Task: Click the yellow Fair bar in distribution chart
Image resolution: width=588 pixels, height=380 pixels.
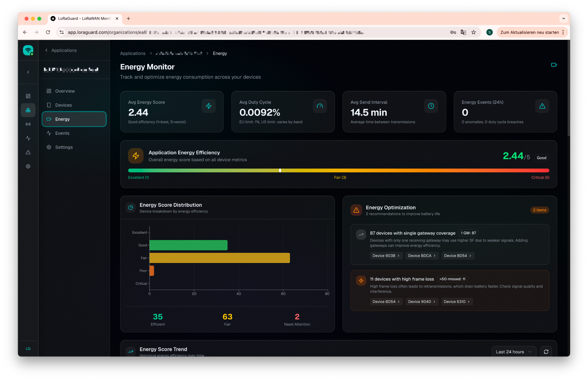Action: tap(220, 258)
